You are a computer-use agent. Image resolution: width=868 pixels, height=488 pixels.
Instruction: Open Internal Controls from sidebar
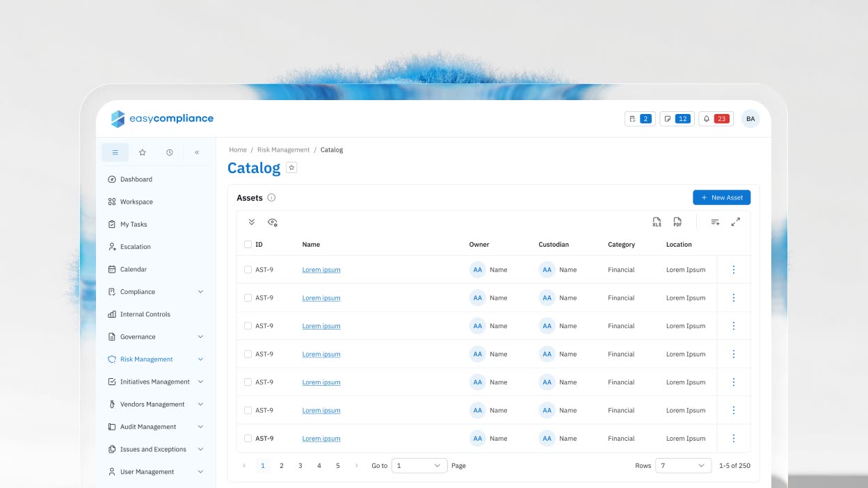point(139,314)
